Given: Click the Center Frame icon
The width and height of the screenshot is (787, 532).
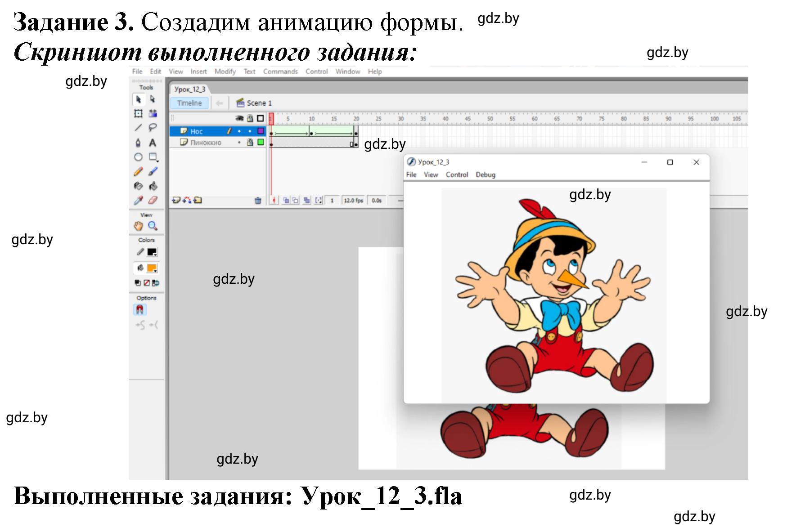Looking at the screenshot, I should click(274, 200).
